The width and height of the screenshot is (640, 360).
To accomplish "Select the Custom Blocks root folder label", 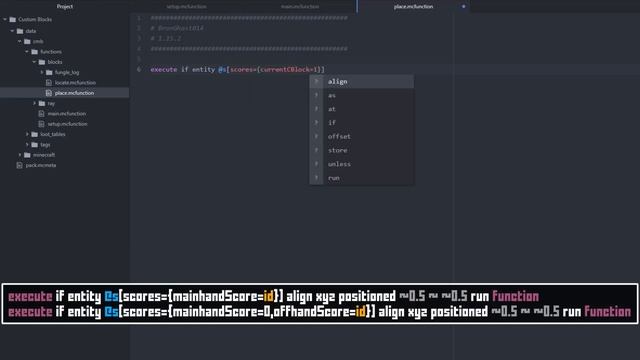I will [35, 19].
